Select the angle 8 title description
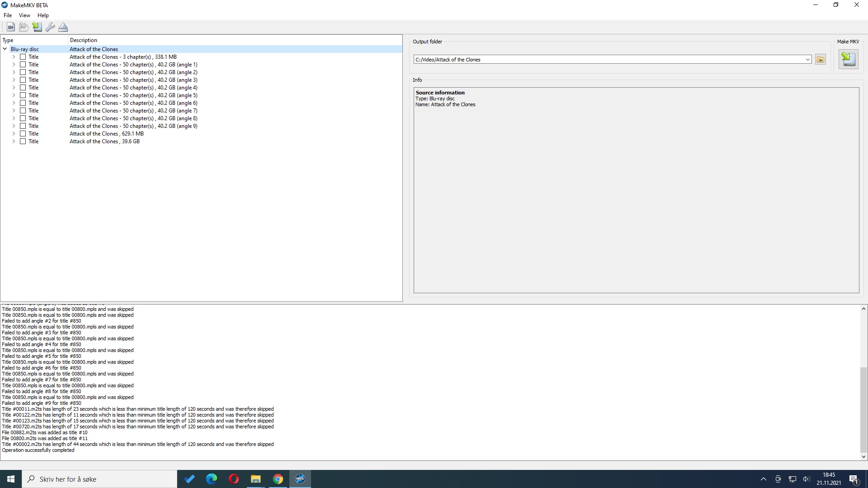The height and width of the screenshot is (488, 868). click(133, 118)
